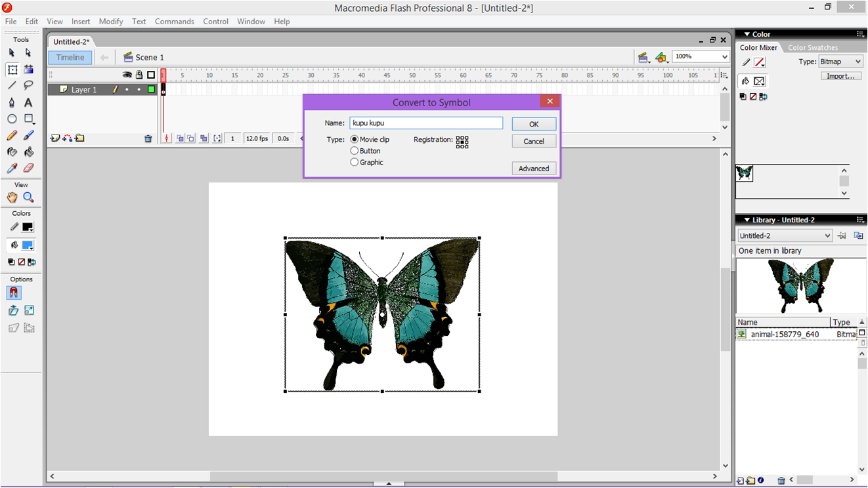Click the symbol Name input field
Image resolution: width=868 pixels, height=488 pixels.
tap(426, 123)
